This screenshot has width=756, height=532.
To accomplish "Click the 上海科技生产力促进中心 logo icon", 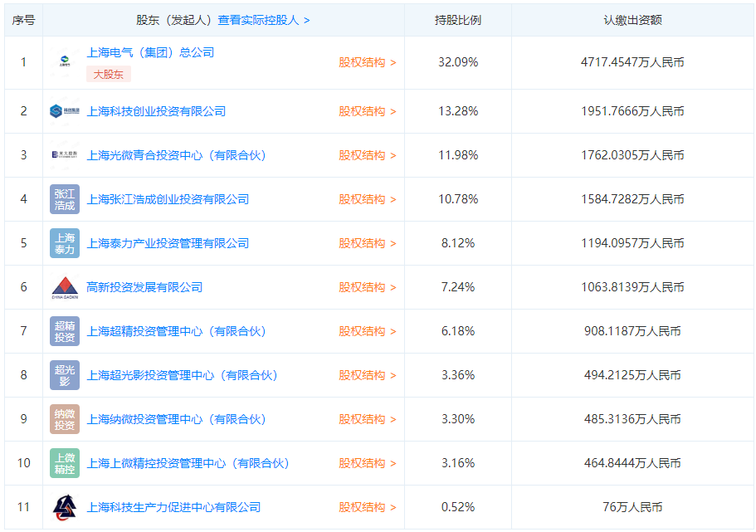I will pos(65,507).
